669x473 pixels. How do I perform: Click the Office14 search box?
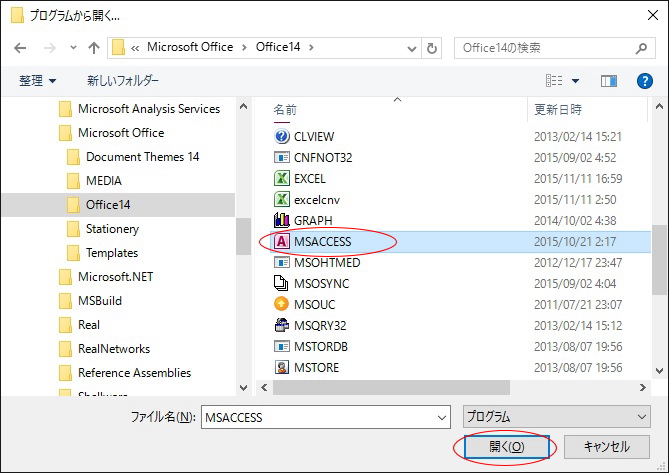coord(554,48)
